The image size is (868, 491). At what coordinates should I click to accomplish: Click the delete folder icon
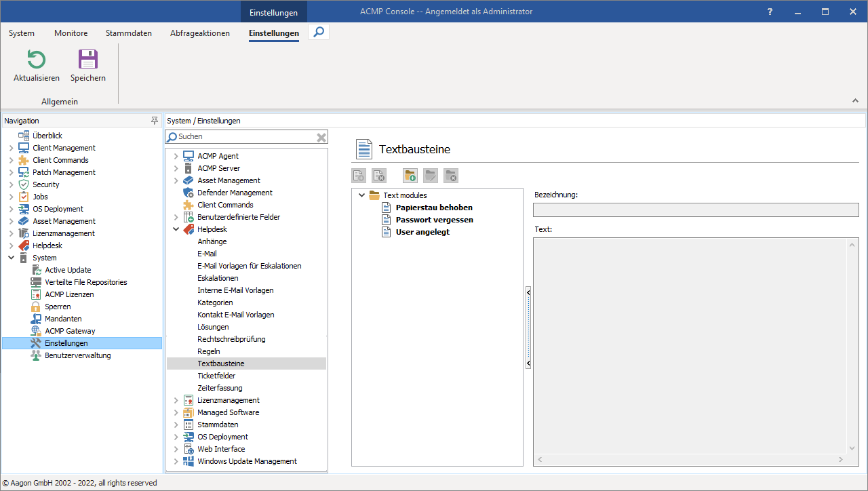point(450,176)
